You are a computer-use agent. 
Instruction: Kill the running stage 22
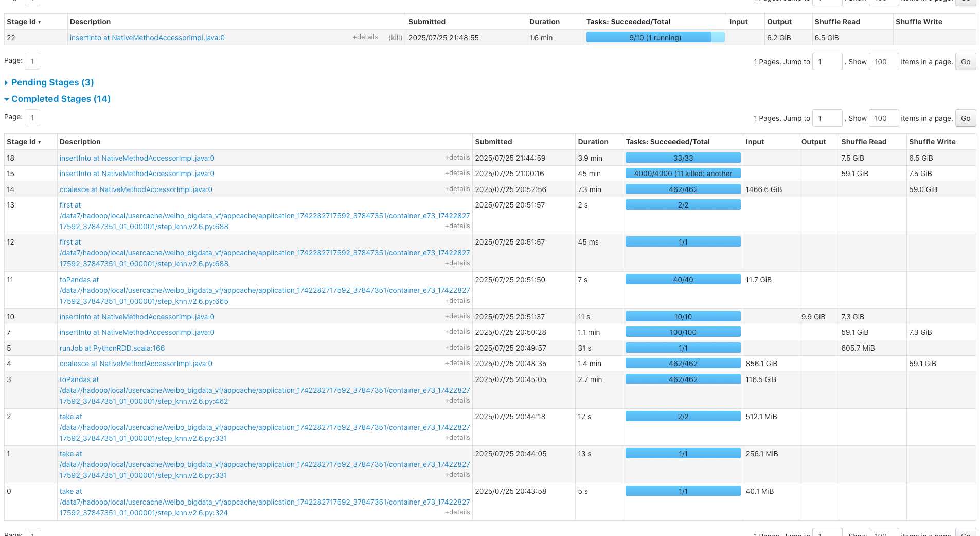coord(395,38)
